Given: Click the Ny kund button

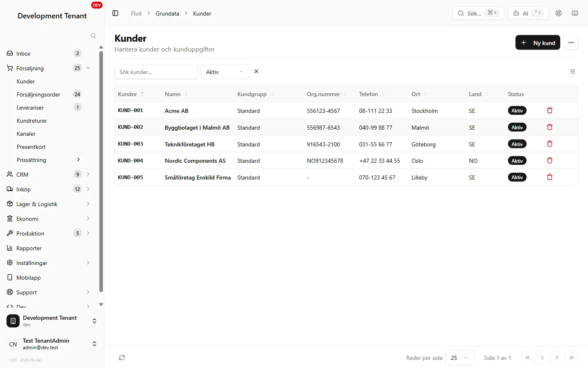Looking at the screenshot, I should tap(538, 43).
